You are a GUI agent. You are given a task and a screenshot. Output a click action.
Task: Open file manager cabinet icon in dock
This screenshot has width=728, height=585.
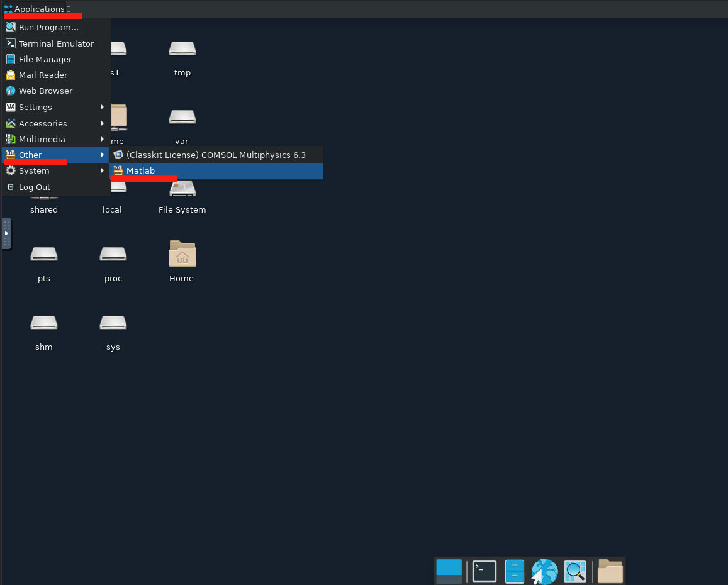tap(515, 572)
